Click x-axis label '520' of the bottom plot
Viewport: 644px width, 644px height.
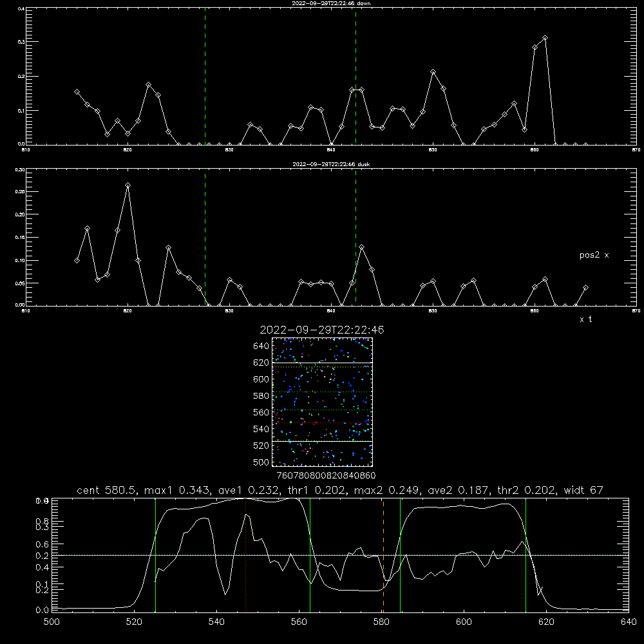tap(134, 622)
